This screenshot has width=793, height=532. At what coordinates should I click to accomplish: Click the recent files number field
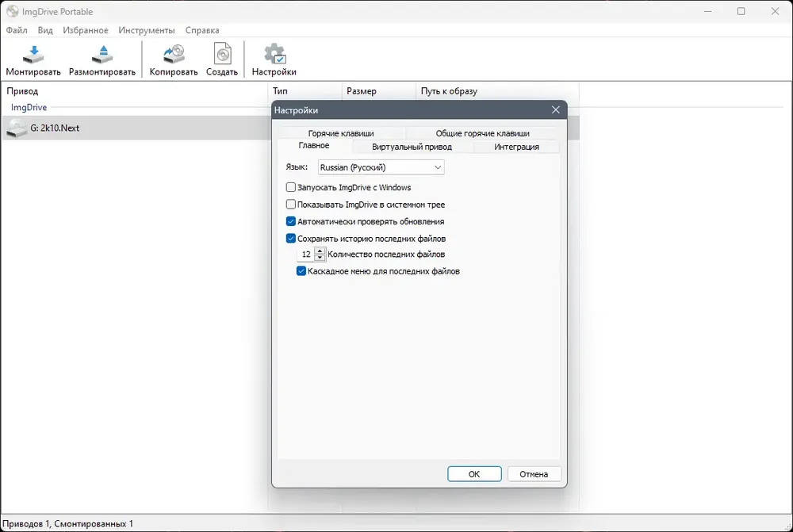[306, 255]
